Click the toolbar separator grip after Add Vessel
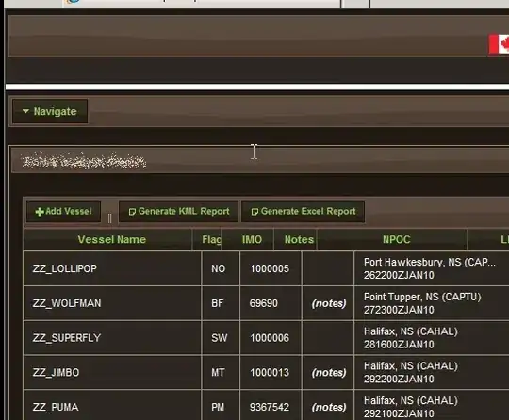The width and height of the screenshot is (509, 420). pyautogui.click(x=109, y=218)
